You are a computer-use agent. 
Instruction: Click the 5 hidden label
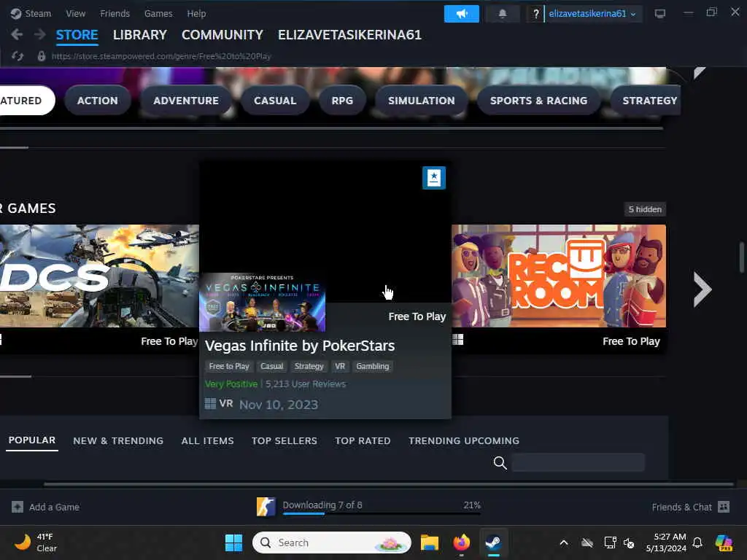click(645, 209)
